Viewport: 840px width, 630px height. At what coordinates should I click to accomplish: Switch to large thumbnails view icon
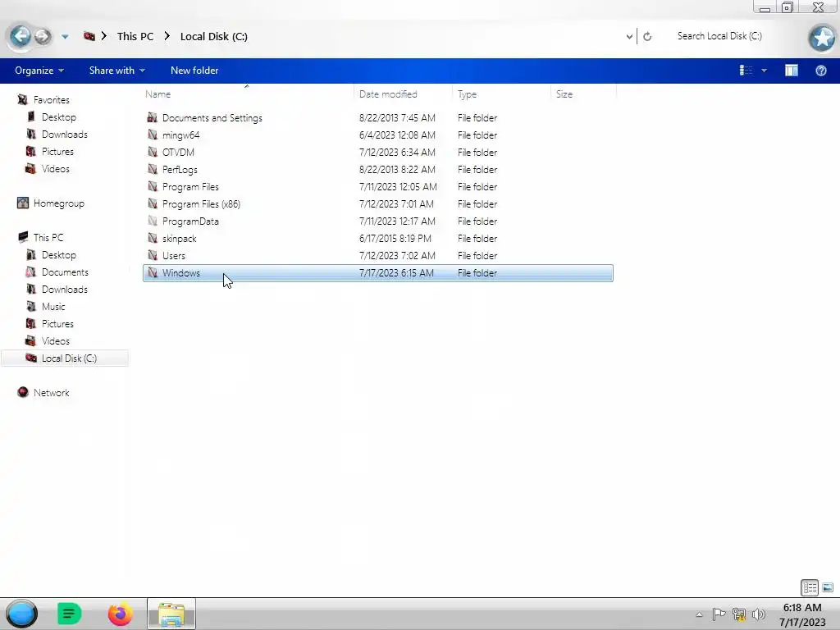click(x=827, y=587)
